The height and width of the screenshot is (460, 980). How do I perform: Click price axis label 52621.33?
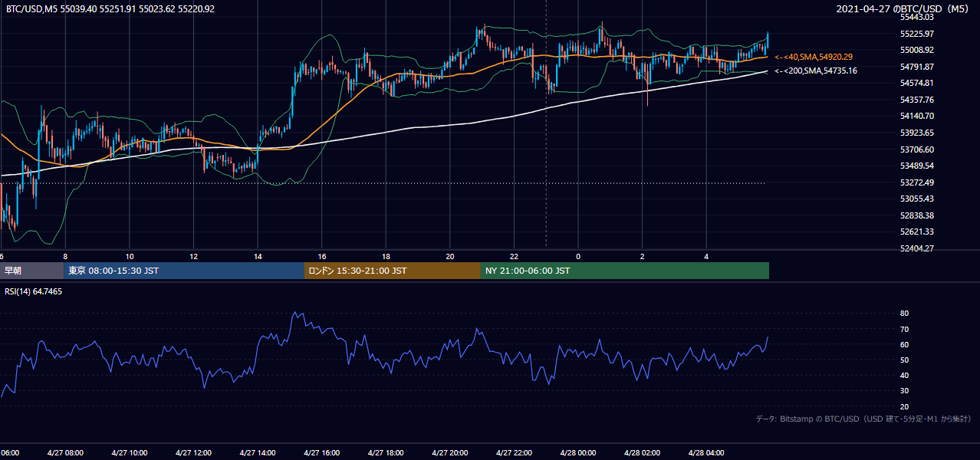[x=916, y=232]
